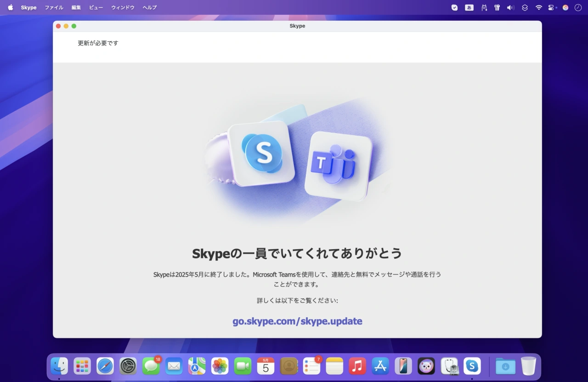Image resolution: width=588 pixels, height=382 pixels.
Task: Open the sound volume menu bar icon
Action: click(x=510, y=7)
